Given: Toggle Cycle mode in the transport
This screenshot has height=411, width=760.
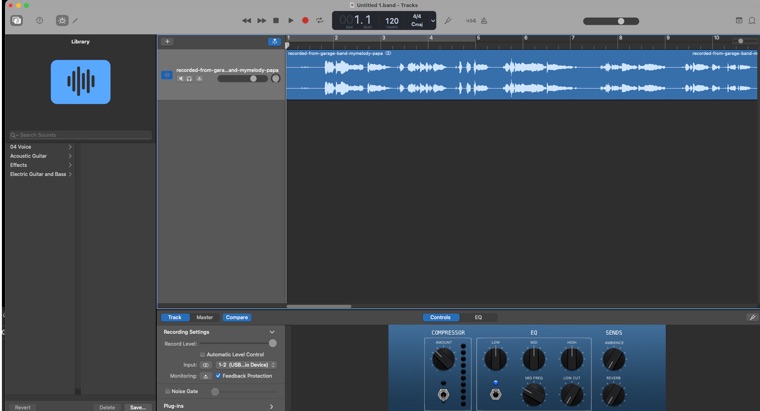Looking at the screenshot, I should click(x=319, y=20).
